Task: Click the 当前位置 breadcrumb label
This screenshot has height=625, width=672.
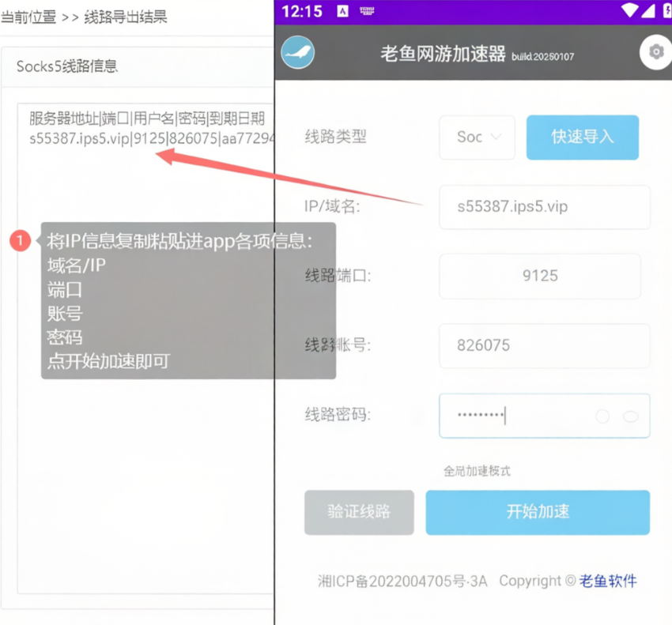Action: tap(28, 17)
